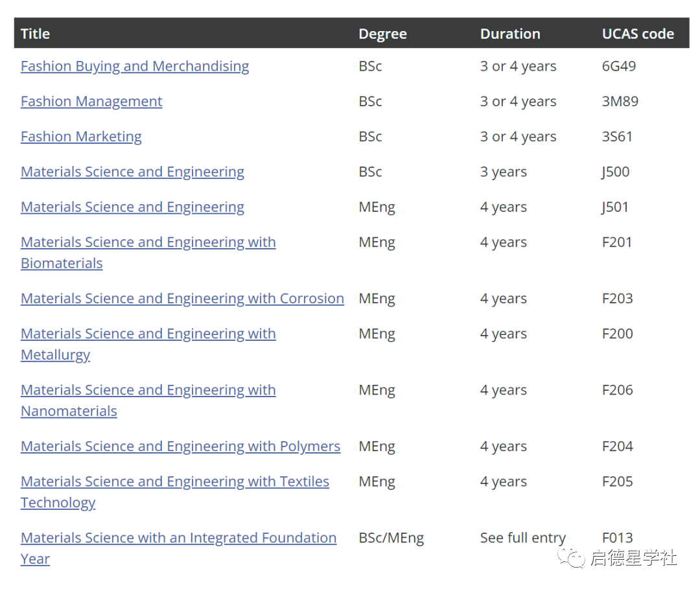Click the UCAS code column header

click(x=638, y=34)
